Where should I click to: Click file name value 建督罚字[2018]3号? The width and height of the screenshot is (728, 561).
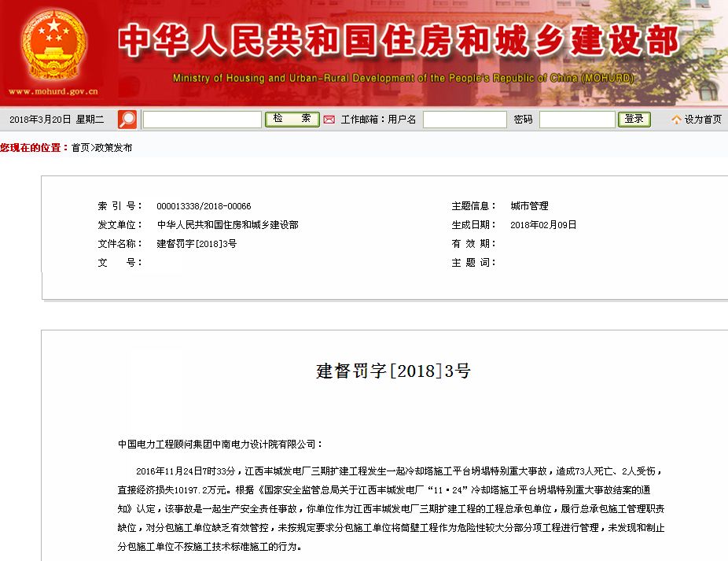(x=197, y=244)
